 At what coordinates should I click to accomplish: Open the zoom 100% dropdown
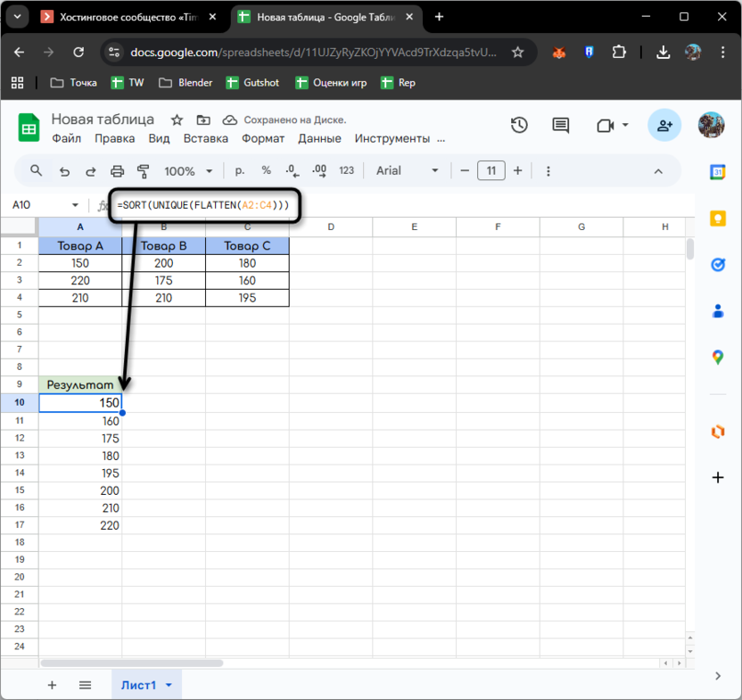[188, 171]
